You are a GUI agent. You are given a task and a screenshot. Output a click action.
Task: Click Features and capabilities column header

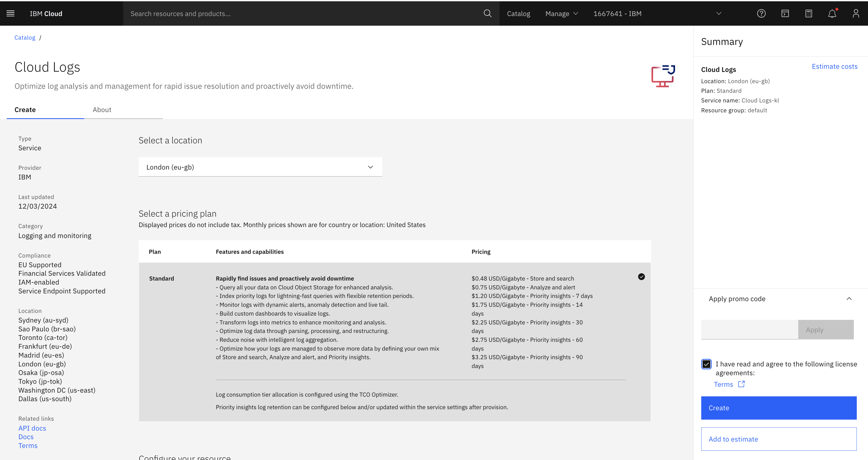point(250,252)
